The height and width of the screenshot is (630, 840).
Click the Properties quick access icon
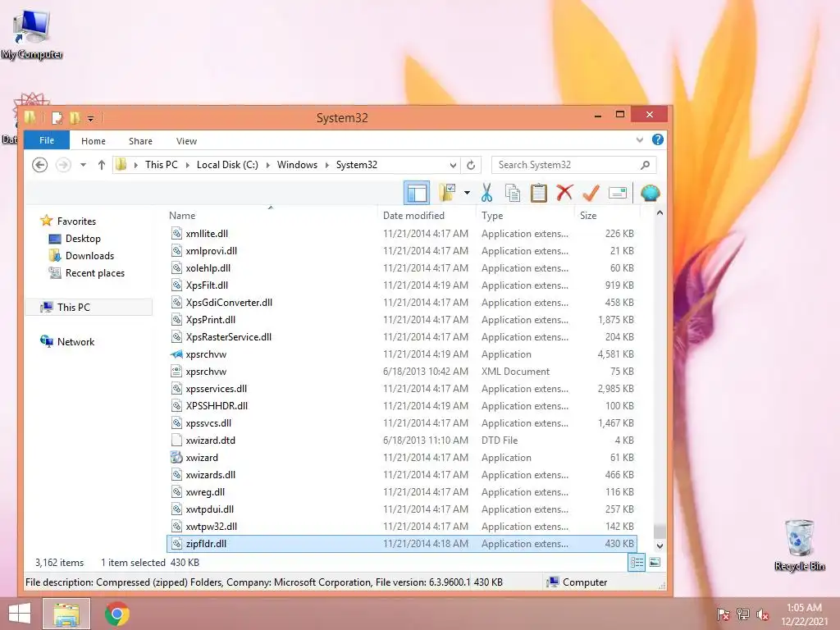[x=57, y=117]
